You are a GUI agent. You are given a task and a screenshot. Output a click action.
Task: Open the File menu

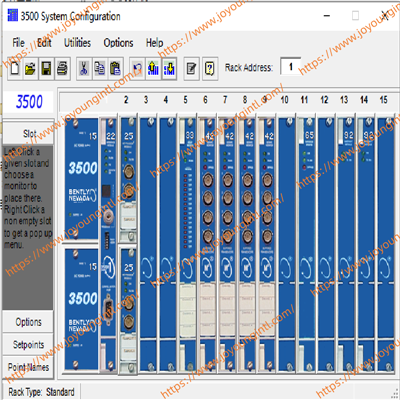(x=19, y=43)
